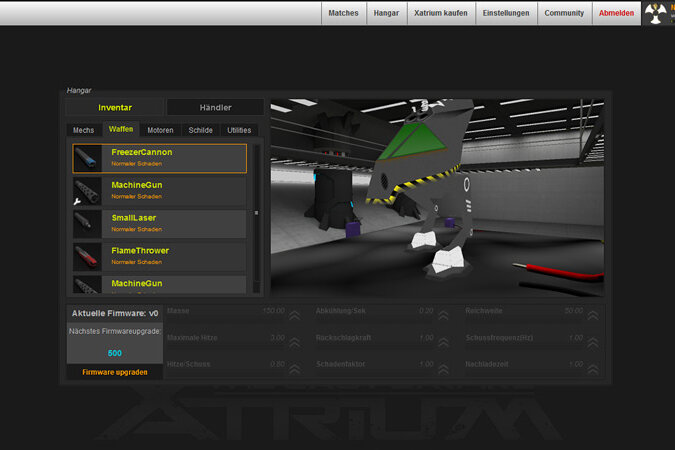Click the Aktuelle Firmware: v0 heading
The height and width of the screenshot is (450, 675).
(115, 313)
